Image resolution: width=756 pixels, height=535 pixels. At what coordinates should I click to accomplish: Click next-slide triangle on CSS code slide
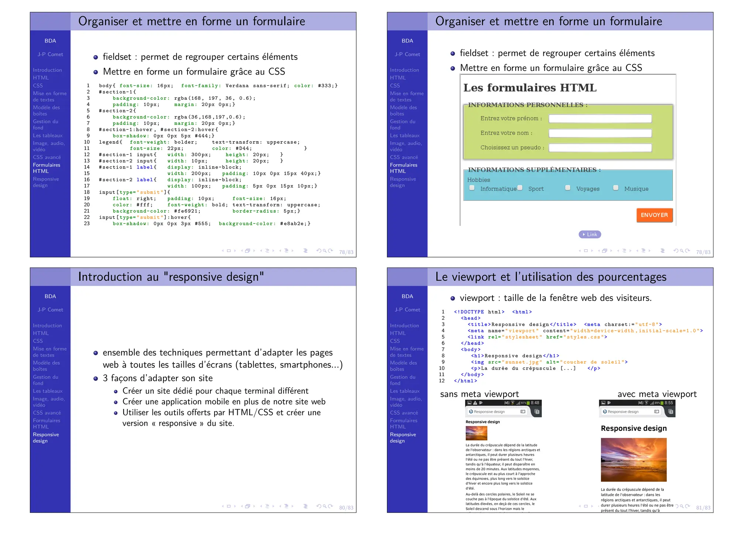(235, 251)
